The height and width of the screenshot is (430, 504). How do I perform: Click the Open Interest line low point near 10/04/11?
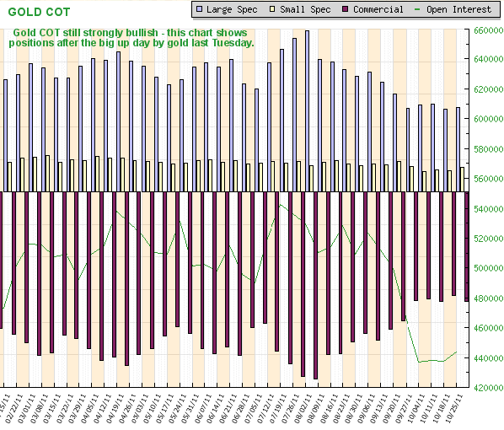[x=419, y=362]
